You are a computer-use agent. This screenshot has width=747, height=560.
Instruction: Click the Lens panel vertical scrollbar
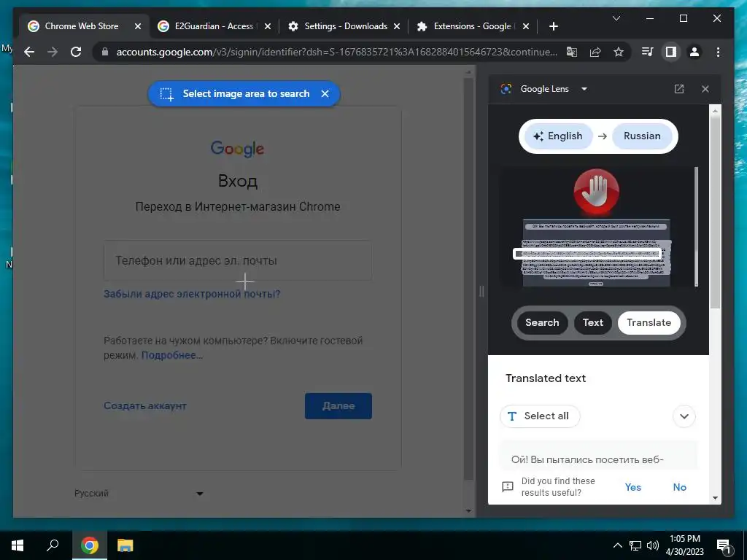point(715,212)
